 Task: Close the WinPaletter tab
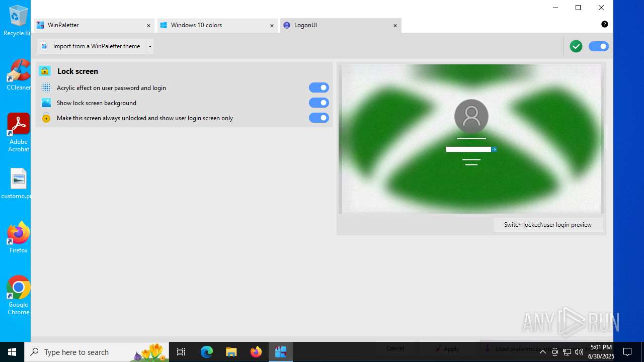pos(148,26)
